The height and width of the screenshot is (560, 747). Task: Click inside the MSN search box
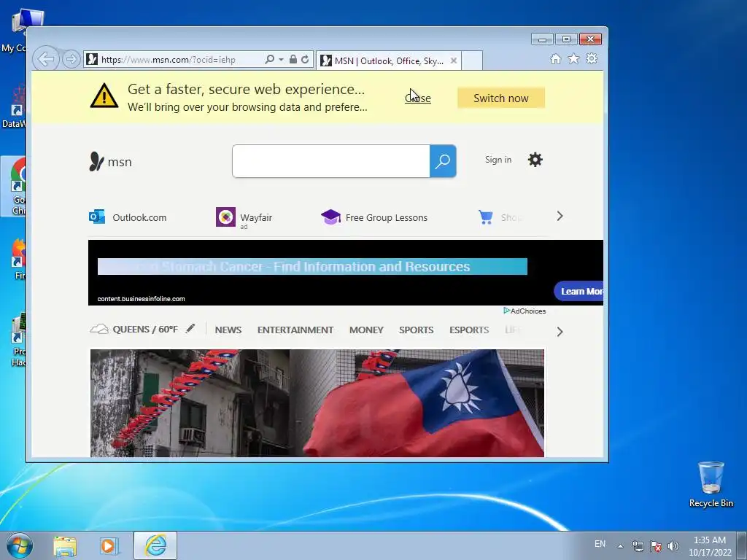click(331, 161)
